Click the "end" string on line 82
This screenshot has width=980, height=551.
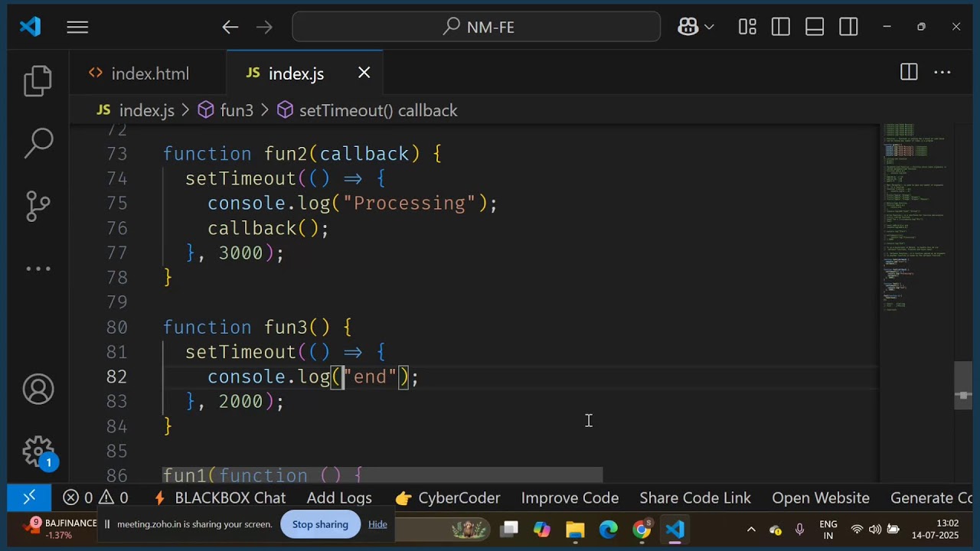370,377
